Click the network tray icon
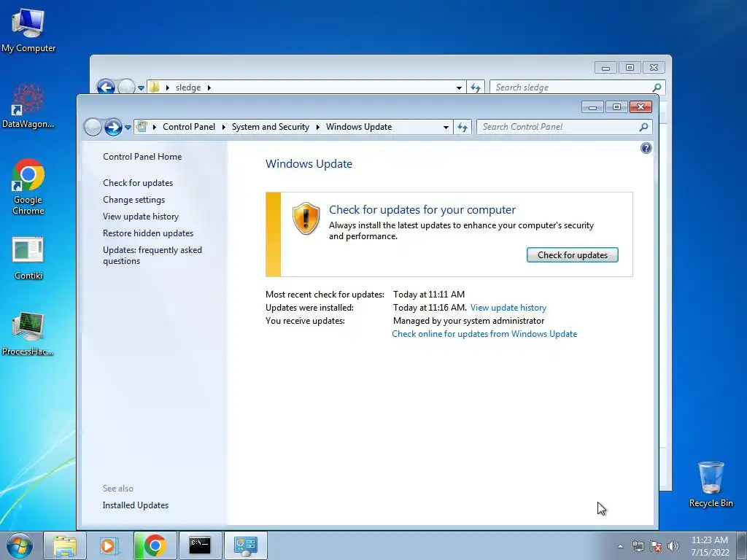 [638, 546]
